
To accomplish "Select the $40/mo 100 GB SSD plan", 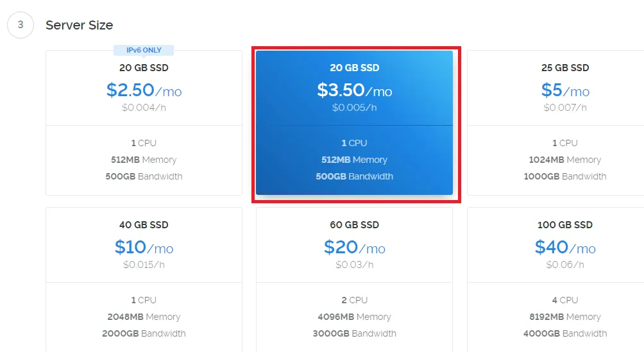I will [555, 280].
